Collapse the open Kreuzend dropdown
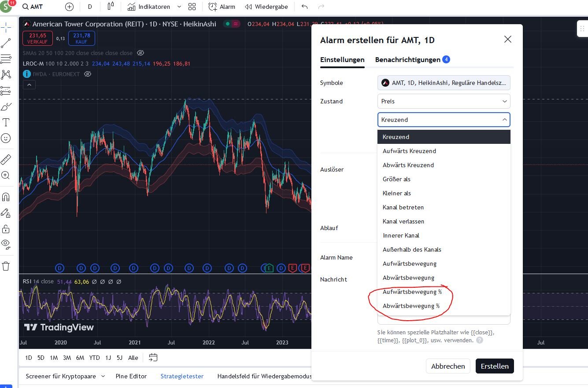 (x=444, y=120)
